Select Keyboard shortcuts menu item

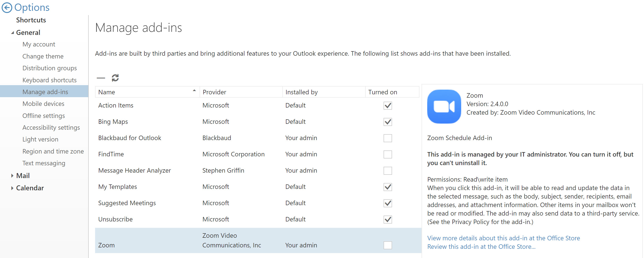pyautogui.click(x=50, y=80)
